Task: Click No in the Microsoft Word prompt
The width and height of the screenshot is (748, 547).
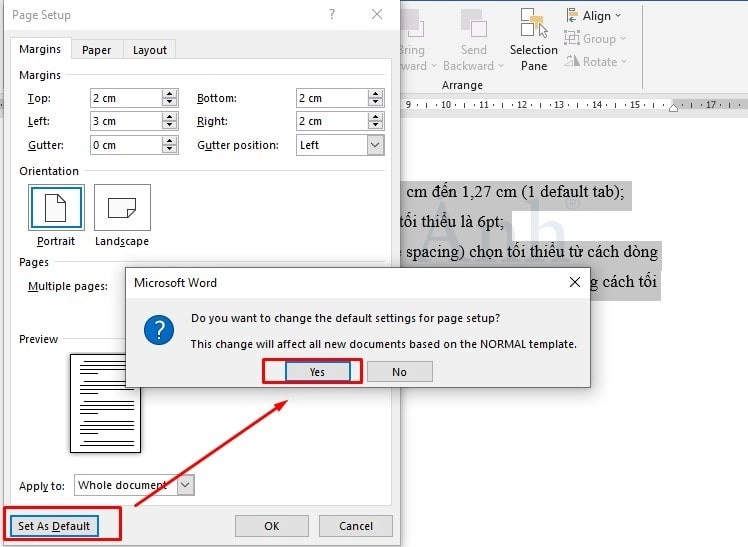Action: [399, 372]
